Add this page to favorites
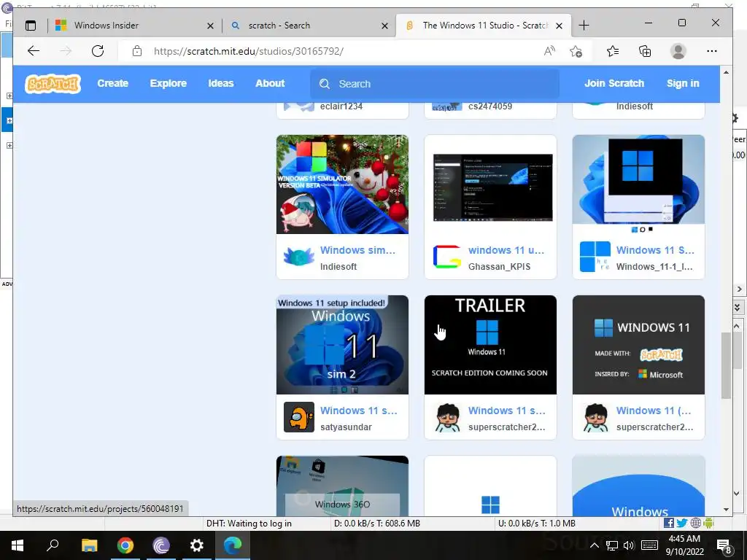 click(576, 51)
